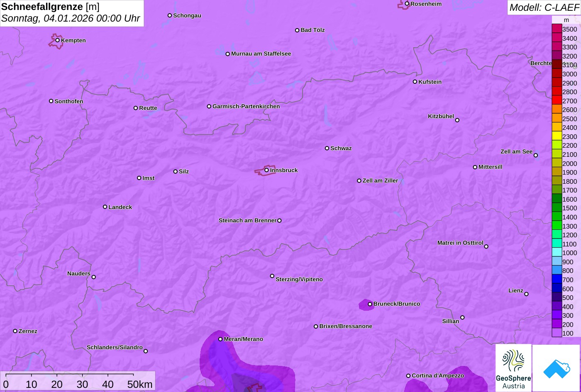
Task: Click the Landeck marker dot
Action: pyautogui.click(x=105, y=207)
